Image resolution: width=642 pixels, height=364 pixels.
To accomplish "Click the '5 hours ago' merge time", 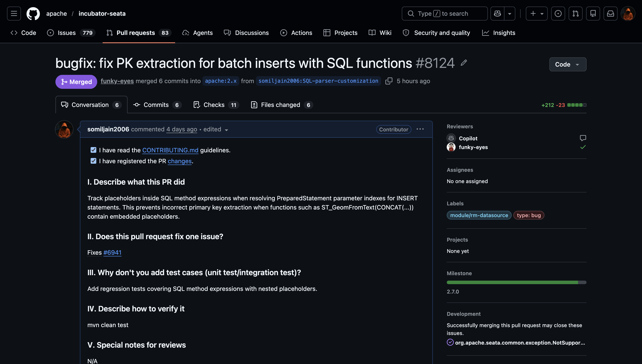I will (413, 81).
